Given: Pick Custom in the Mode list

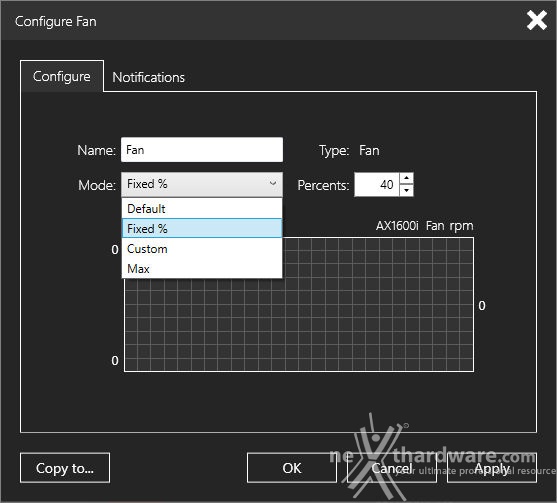Looking at the screenshot, I should point(202,249).
